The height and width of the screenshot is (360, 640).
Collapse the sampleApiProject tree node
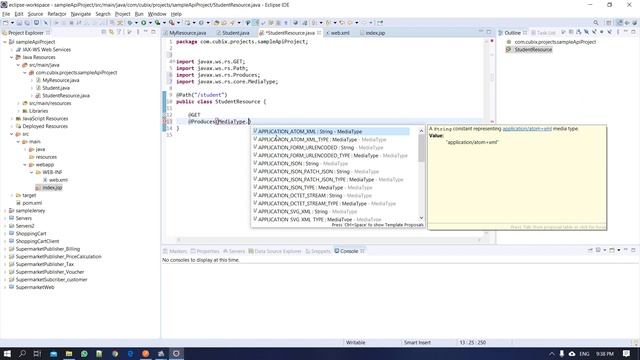(5, 42)
